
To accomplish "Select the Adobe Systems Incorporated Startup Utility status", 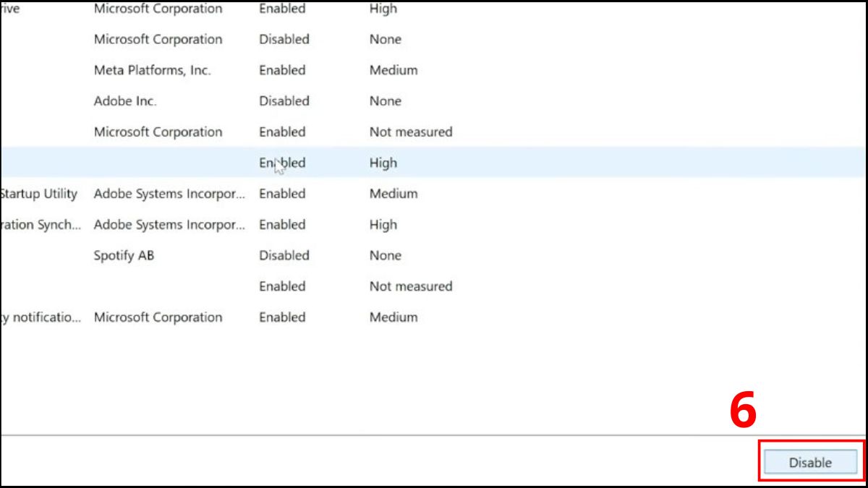I will [x=282, y=194].
